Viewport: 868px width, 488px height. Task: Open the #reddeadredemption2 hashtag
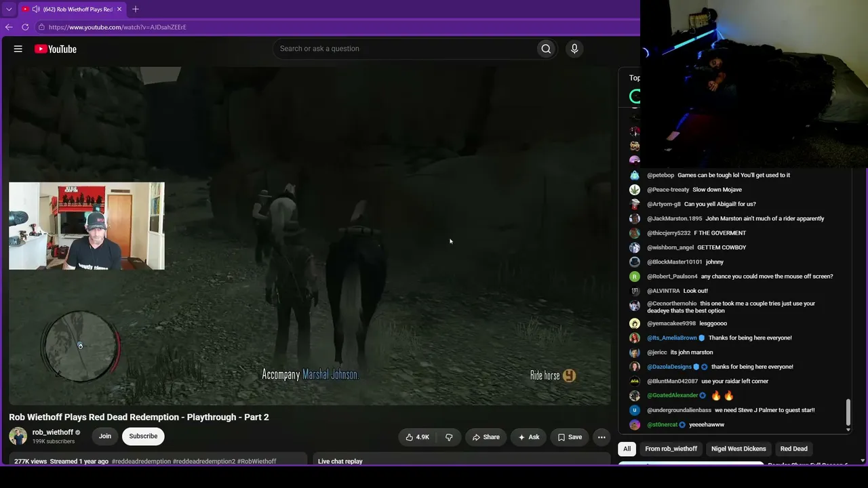[x=204, y=462]
